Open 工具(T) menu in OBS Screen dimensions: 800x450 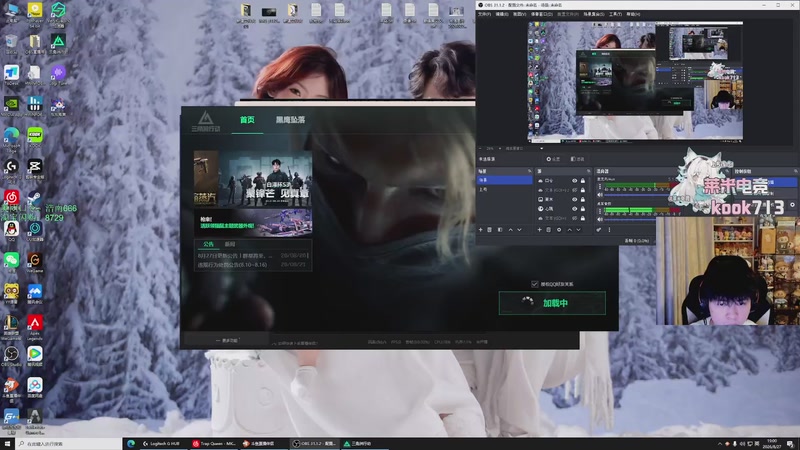(x=615, y=14)
